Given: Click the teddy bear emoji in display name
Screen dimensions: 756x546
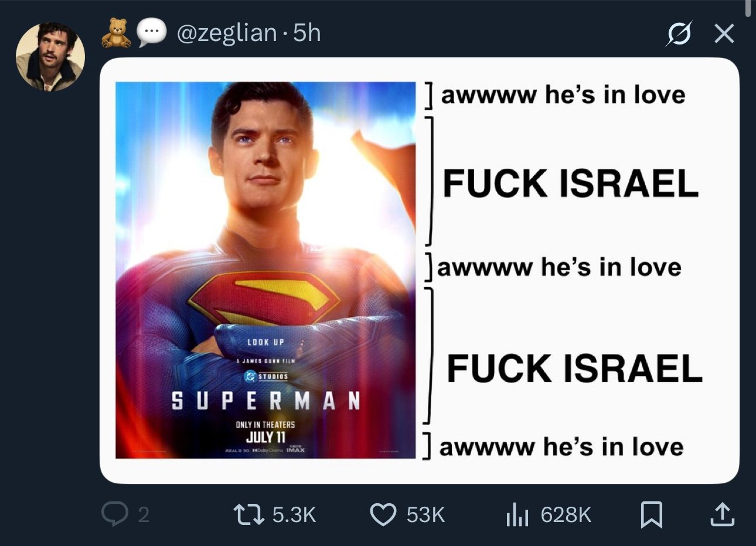Looking at the screenshot, I should click(116, 32).
